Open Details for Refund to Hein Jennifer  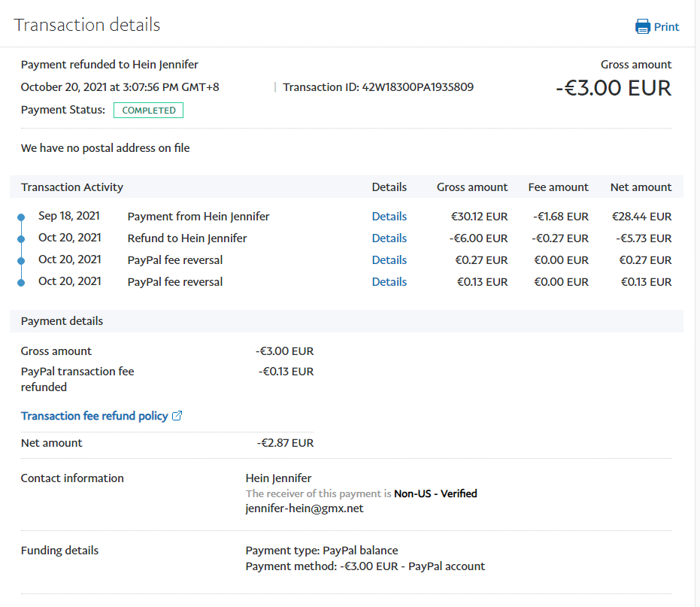point(389,238)
